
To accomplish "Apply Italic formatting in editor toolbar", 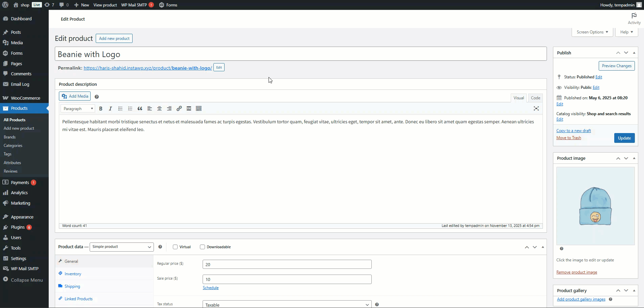I will (x=110, y=108).
